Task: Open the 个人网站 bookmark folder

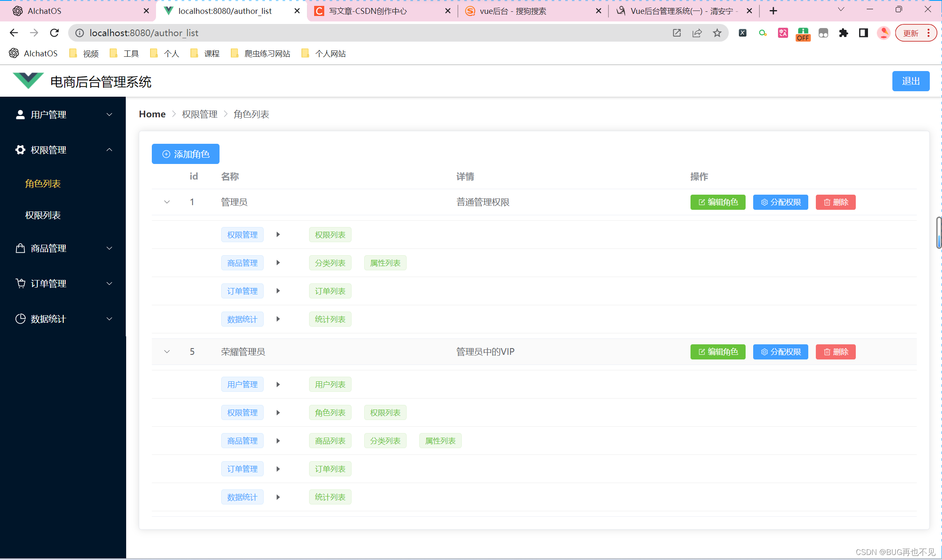Action: click(x=324, y=53)
